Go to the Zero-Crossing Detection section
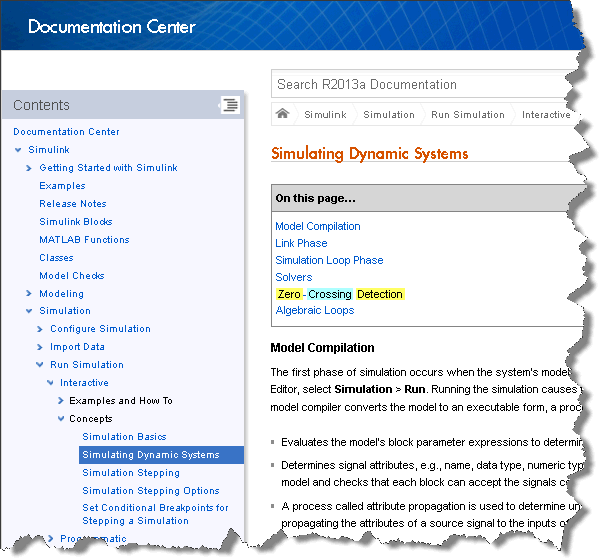602x560 pixels. click(x=339, y=294)
